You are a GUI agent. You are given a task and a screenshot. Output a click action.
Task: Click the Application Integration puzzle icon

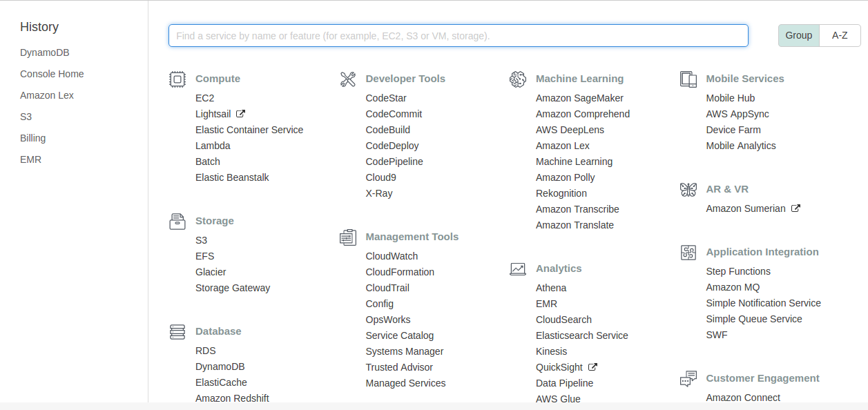click(x=688, y=253)
